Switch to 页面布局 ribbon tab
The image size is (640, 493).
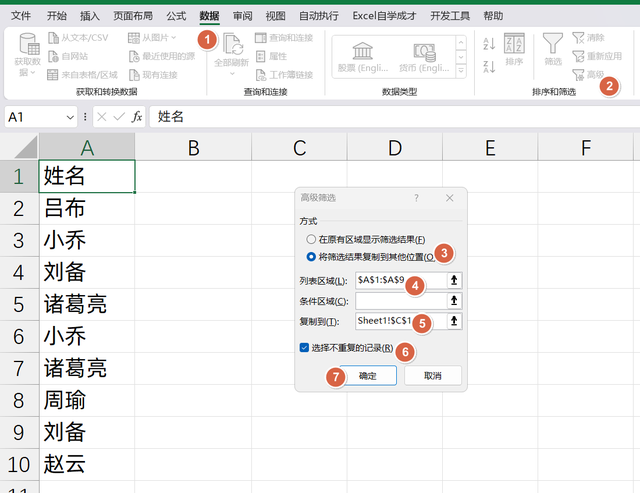(x=133, y=16)
